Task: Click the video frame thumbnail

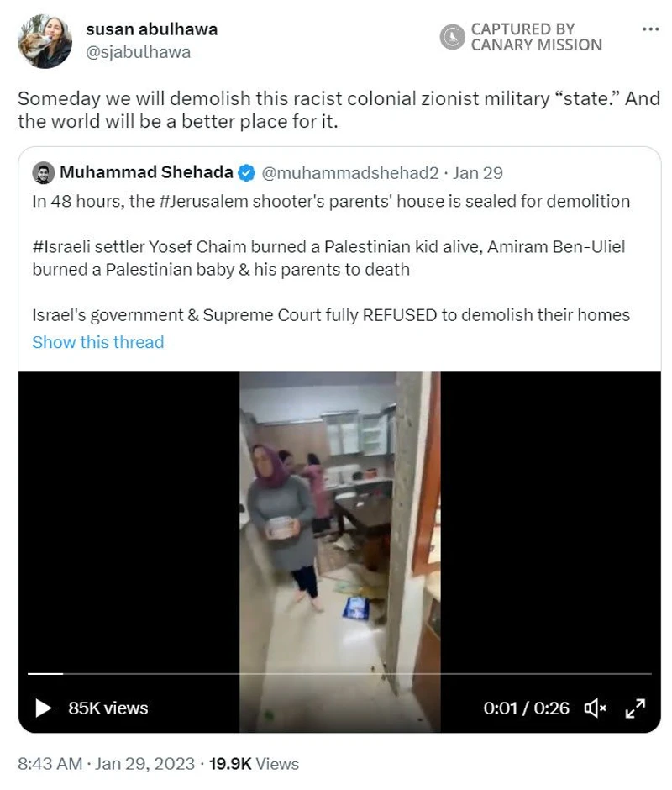Action: pos(339,551)
